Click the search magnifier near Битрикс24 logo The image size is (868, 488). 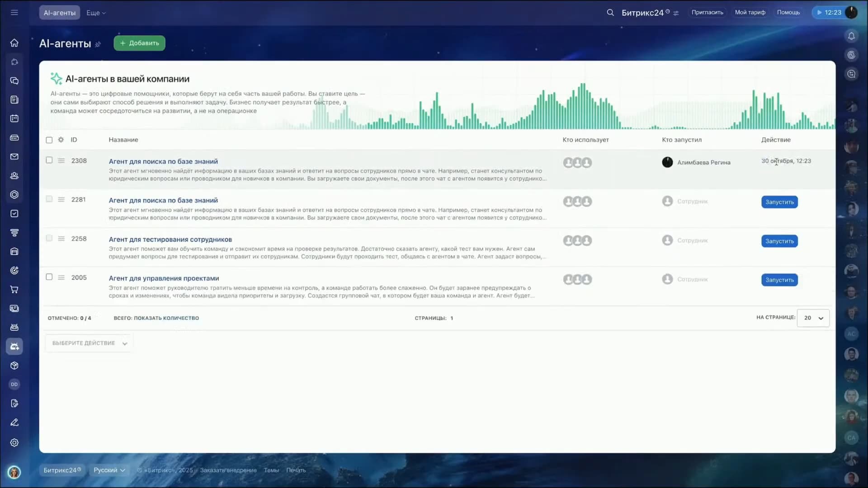[610, 12]
